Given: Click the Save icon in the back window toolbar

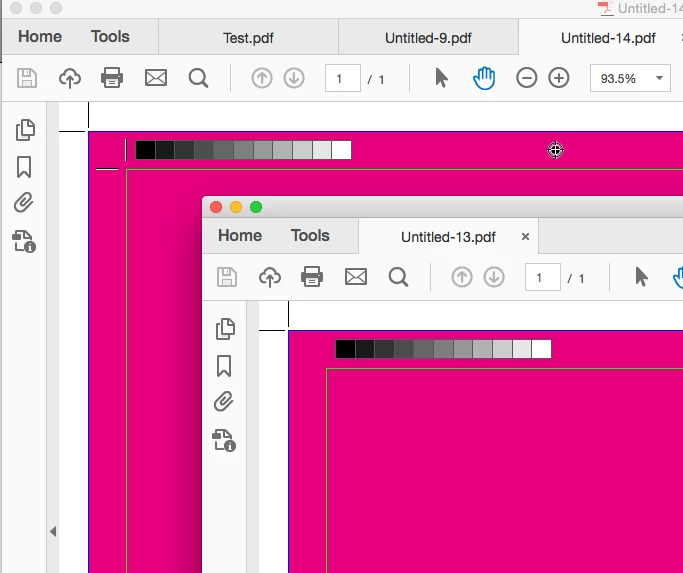Looking at the screenshot, I should pyautogui.click(x=27, y=78).
